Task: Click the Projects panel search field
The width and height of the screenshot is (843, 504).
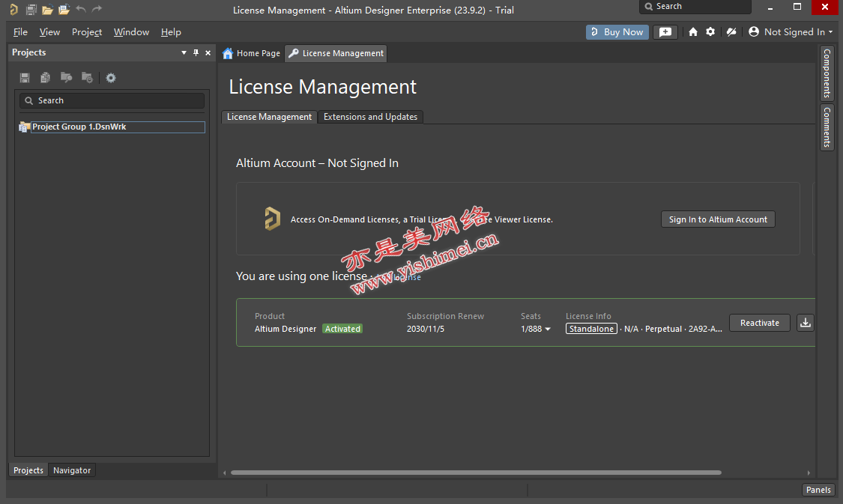Action: pos(112,100)
